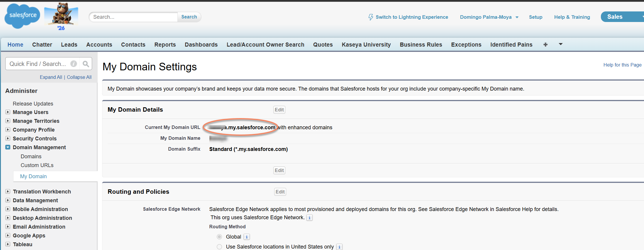The image size is (644, 250).
Task: Click the plus icon for all tabs
Action: point(545,45)
